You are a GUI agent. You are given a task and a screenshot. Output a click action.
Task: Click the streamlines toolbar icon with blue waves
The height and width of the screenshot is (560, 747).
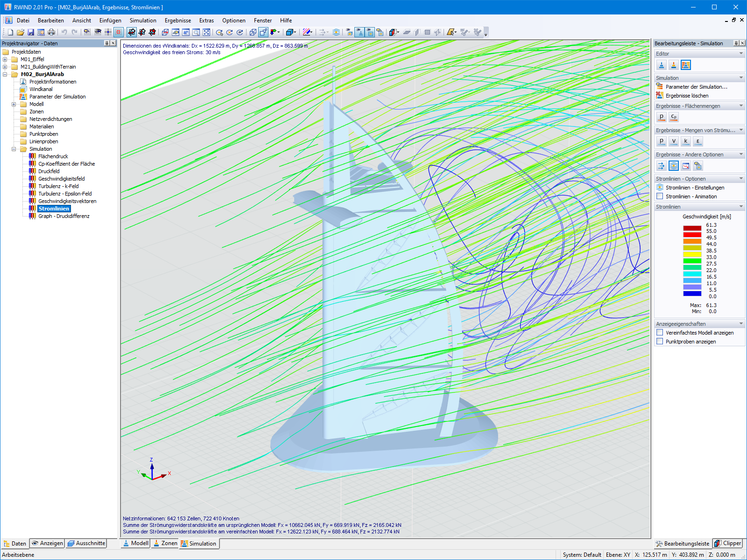tap(336, 32)
